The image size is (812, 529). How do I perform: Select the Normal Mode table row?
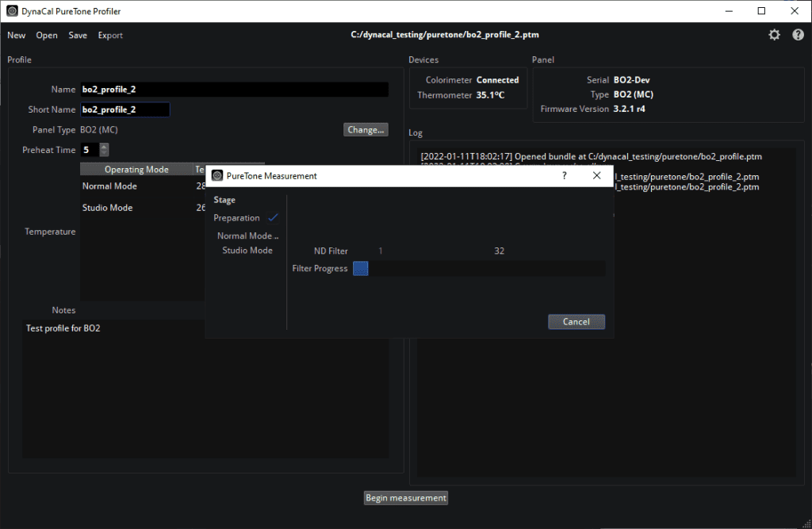coord(143,186)
